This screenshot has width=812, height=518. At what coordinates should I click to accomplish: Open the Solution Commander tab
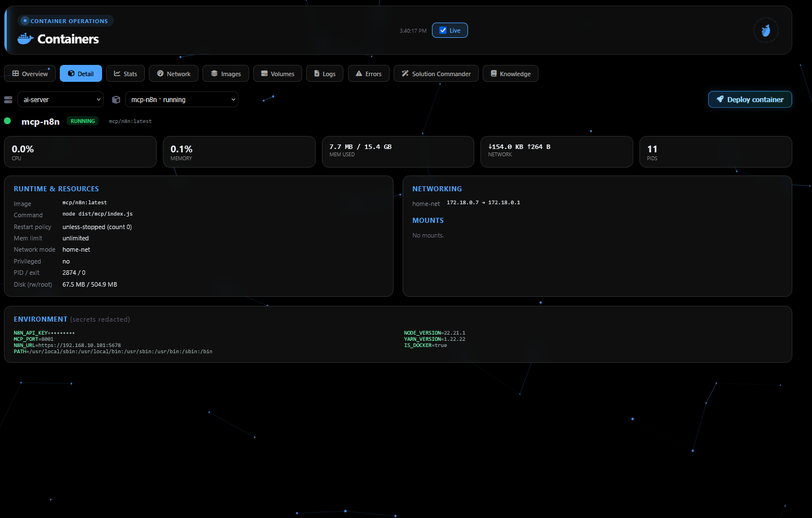436,74
